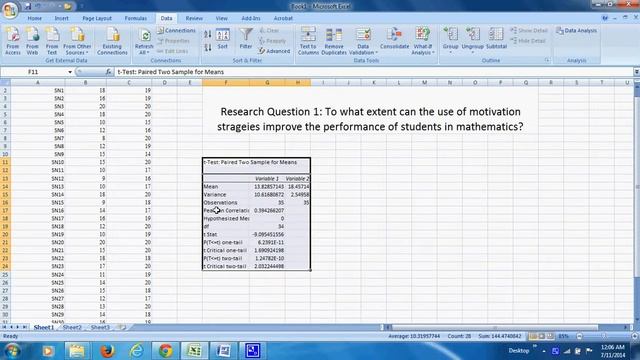Image resolution: width=640 pixels, height=360 pixels.
Task: Open workbook Connections
Action: pos(176,31)
